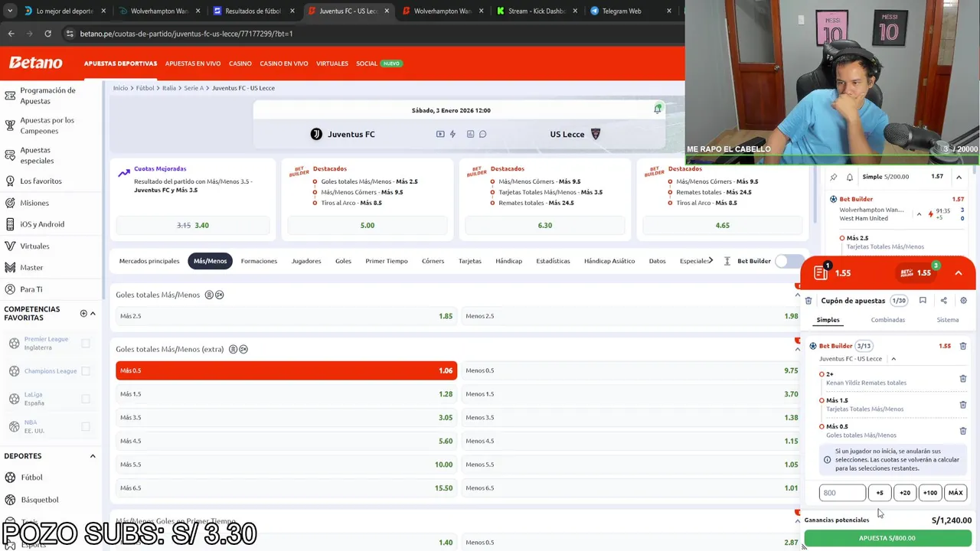Add +20 to the stake
This screenshot has width=980, height=551.
(x=905, y=493)
